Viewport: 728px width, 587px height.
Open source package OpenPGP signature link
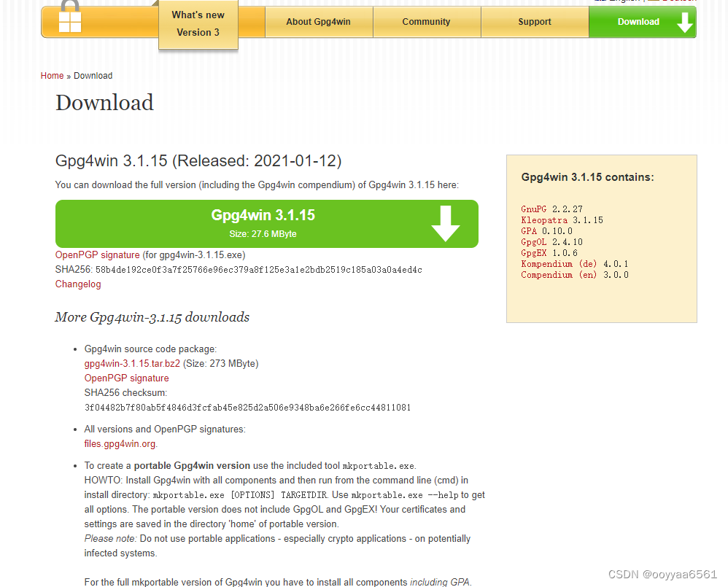coord(126,378)
